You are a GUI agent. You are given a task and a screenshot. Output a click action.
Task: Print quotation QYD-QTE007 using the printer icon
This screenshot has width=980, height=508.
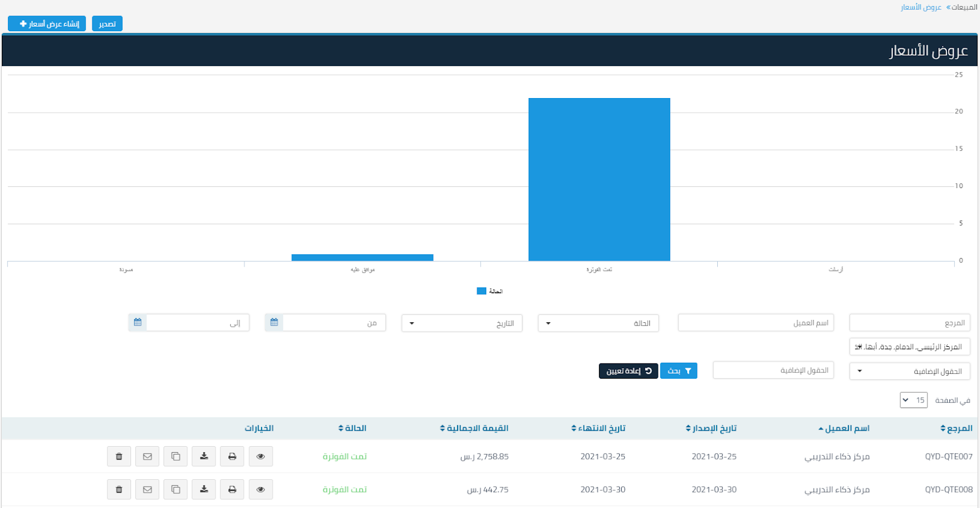point(232,457)
